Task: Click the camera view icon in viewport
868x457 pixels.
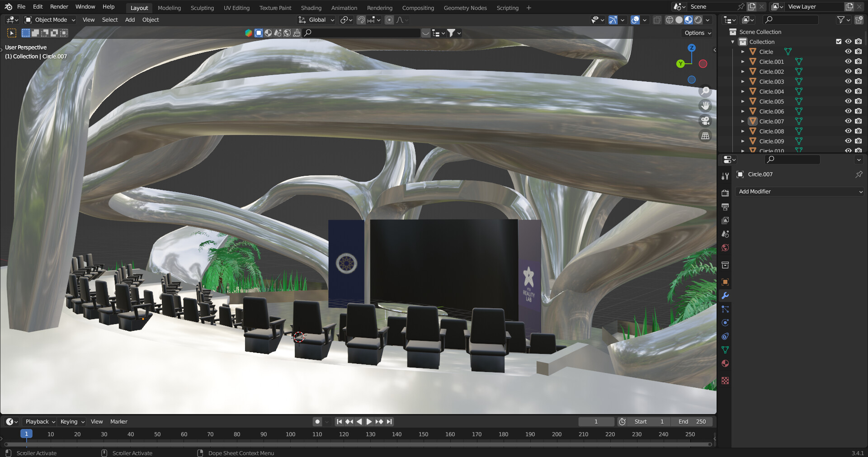Action: coord(705,121)
